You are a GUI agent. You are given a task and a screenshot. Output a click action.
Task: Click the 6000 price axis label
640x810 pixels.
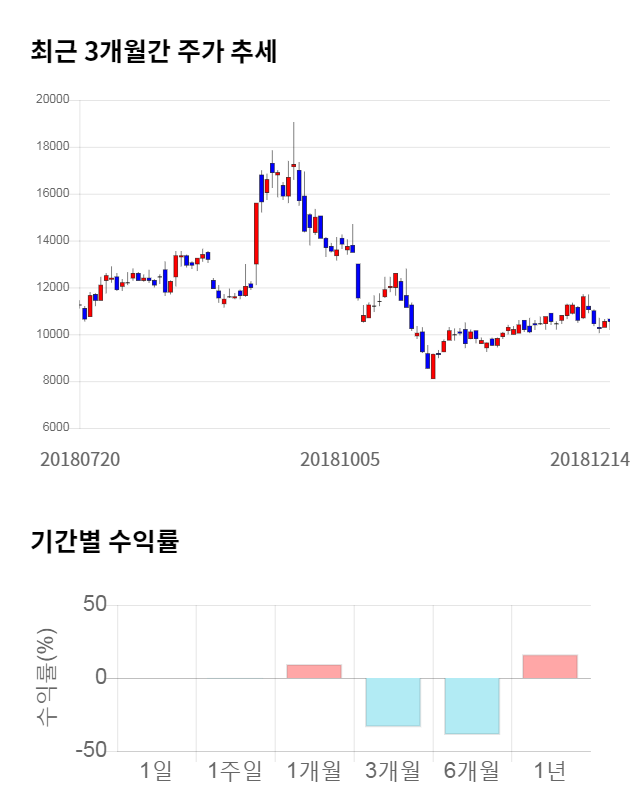point(55,428)
